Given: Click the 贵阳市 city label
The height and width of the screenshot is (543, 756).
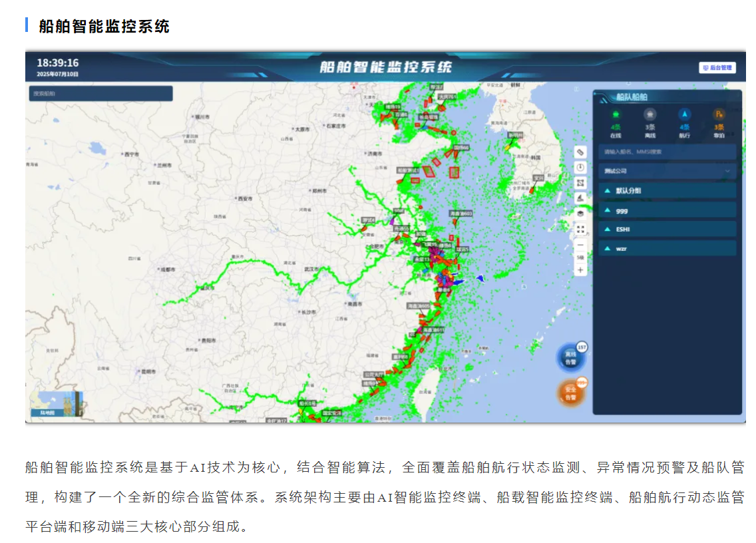Looking at the screenshot, I should (x=208, y=341).
